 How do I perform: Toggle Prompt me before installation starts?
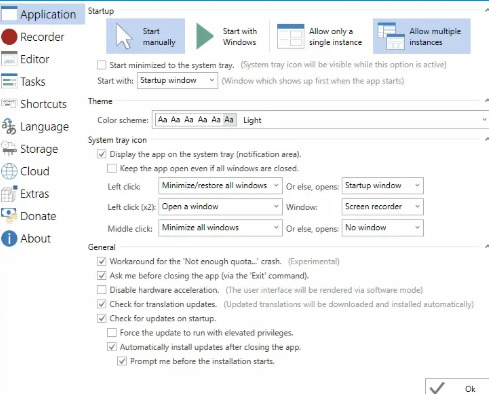pyautogui.click(x=122, y=361)
